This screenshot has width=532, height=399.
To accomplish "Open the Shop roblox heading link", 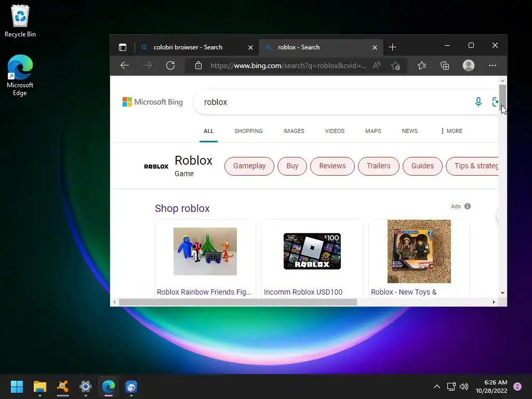I will pos(182,208).
